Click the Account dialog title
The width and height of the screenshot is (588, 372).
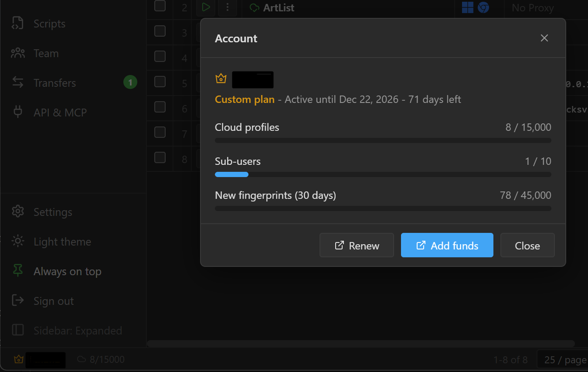(x=236, y=38)
